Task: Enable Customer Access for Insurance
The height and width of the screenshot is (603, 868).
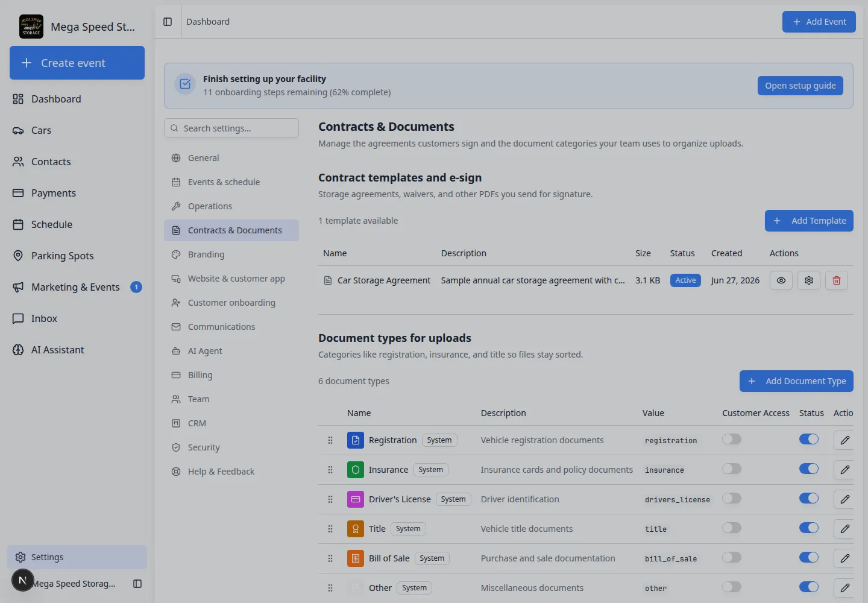Action: (732, 469)
